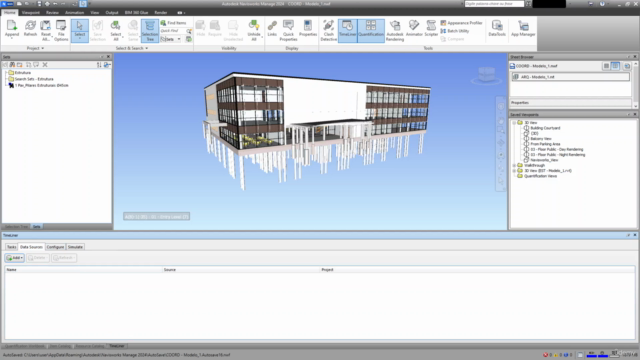This screenshot has width=640, height=360.
Task: Open Appearance Profiler
Action: pos(461,23)
